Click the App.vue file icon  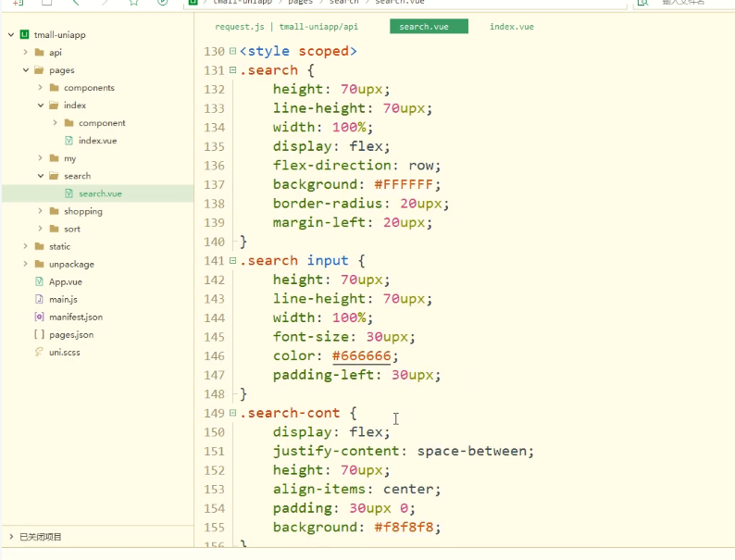(x=40, y=281)
